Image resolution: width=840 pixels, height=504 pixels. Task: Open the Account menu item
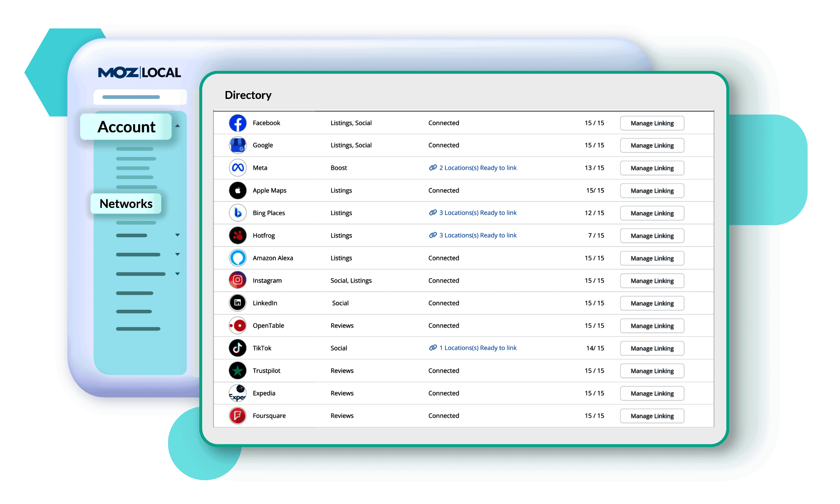tap(126, 127)
